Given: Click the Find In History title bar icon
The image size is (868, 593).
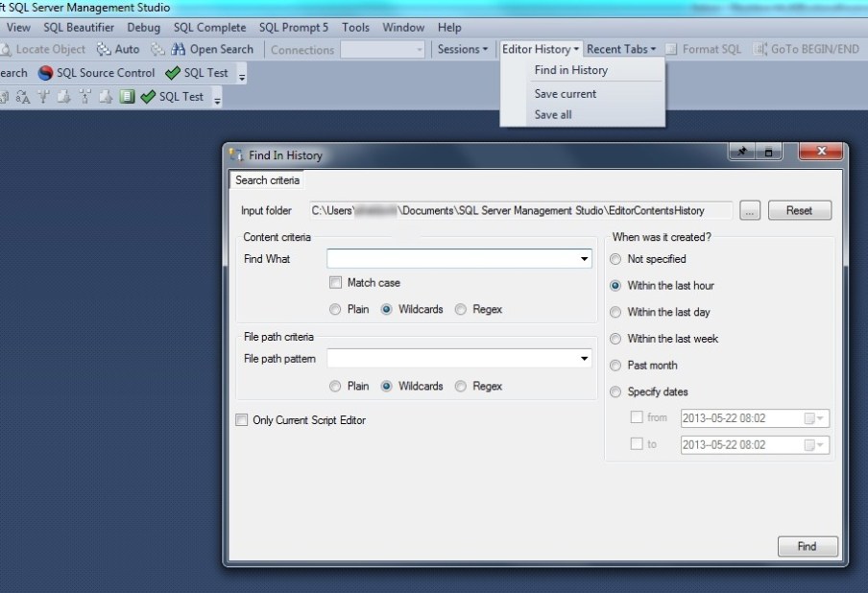Looking at the screenshot, I should [x=236, y=155].
